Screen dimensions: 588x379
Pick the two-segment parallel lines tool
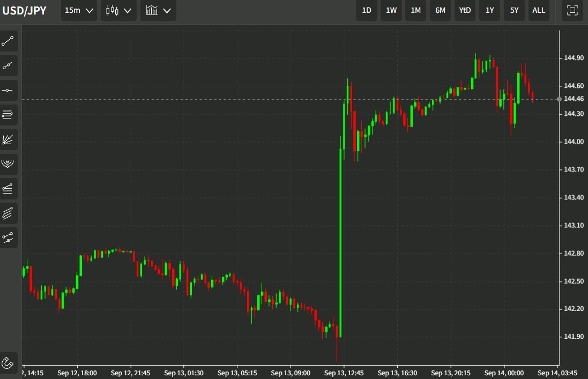point(8,237)
